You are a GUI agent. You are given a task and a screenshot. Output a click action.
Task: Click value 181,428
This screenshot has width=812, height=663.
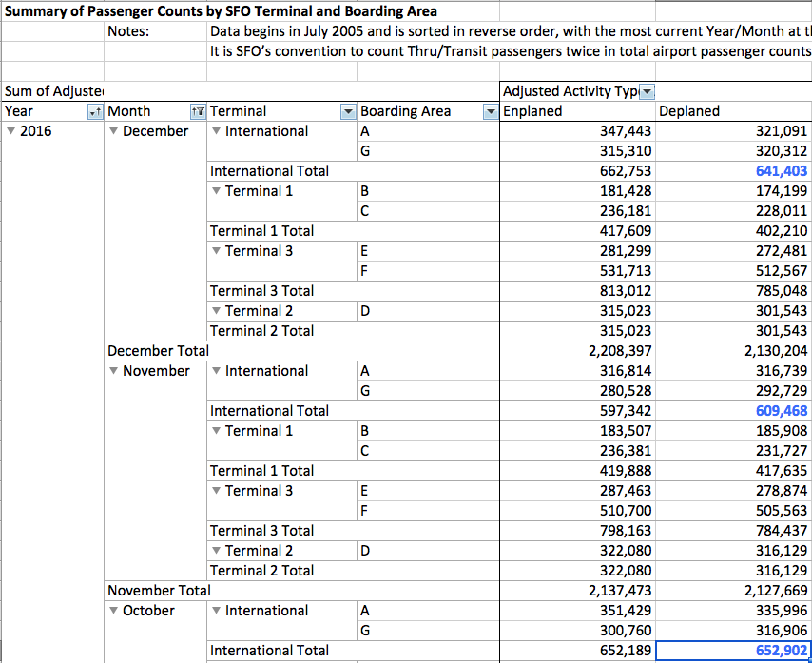point(625,191)
